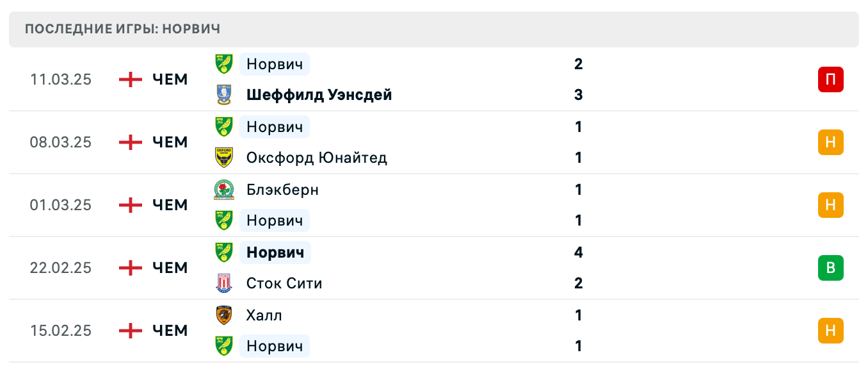Click the Н badge of the Blackburn match
This screenshot has height=373, width=868.
(831, 205)
